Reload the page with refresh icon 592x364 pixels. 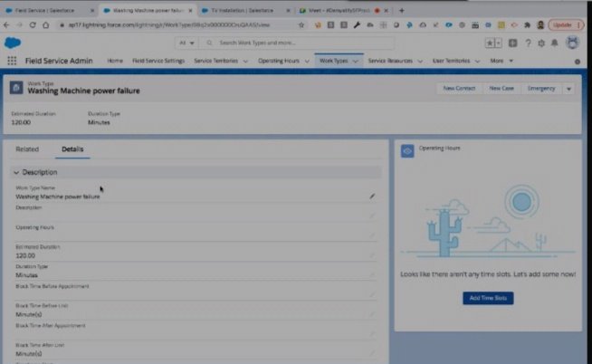pyautogui.click(x=33, y=25)
